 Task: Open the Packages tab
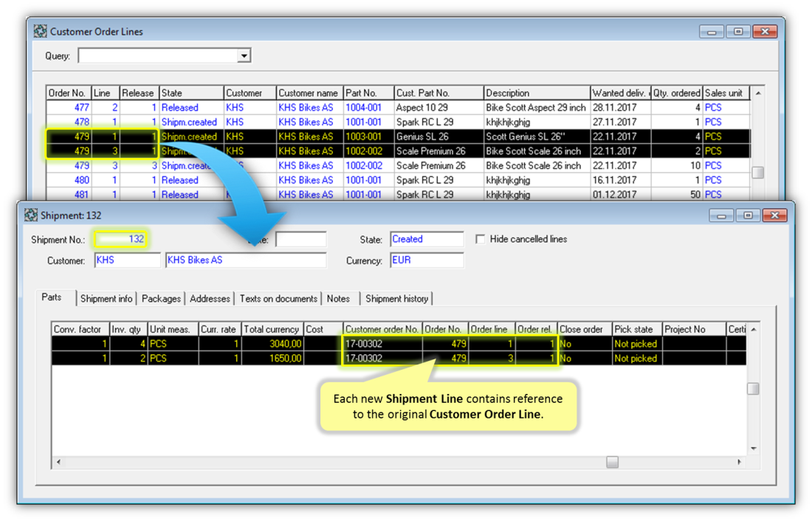tap(161, 299)
